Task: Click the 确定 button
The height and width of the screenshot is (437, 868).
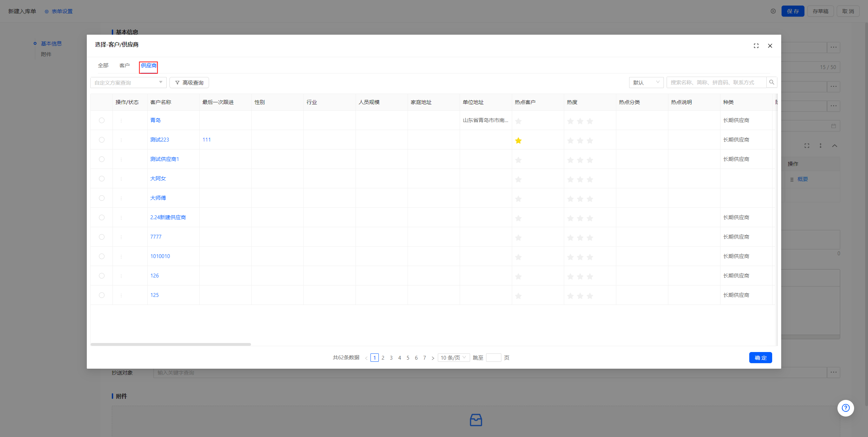Action: [x=760, y=358]
